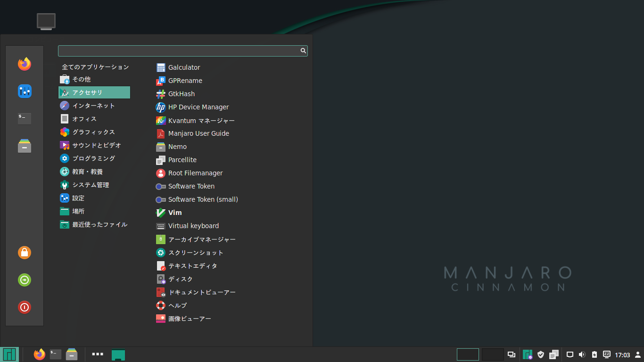Open the green desktop taskbar icon
Viewport: 644px width, 362px height.
pyautogui.click(x=118, y=354)
